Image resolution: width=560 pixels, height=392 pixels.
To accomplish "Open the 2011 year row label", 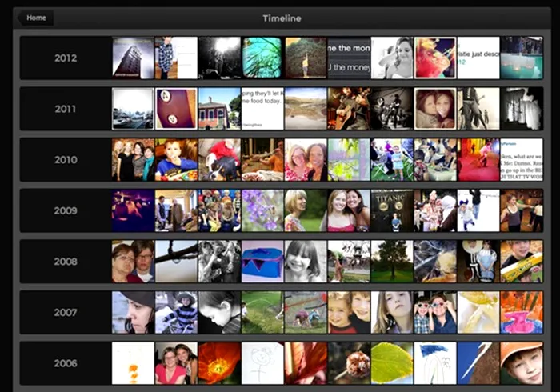I will (66, 109).
